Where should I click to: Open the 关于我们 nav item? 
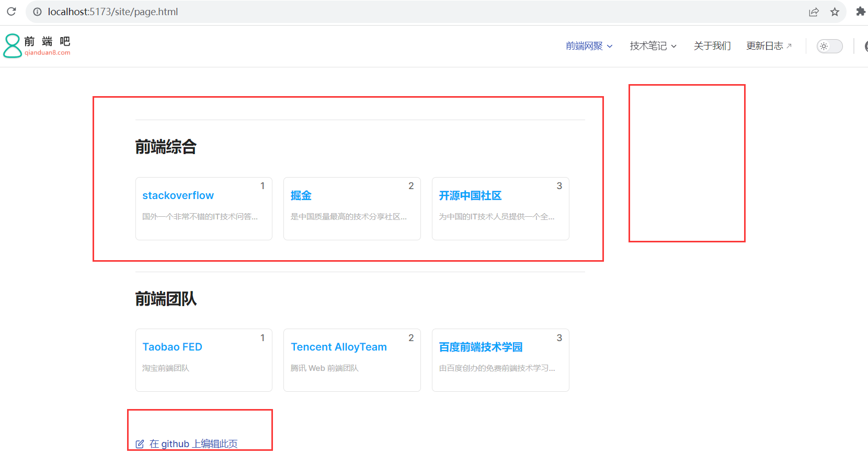click(712, 46)
